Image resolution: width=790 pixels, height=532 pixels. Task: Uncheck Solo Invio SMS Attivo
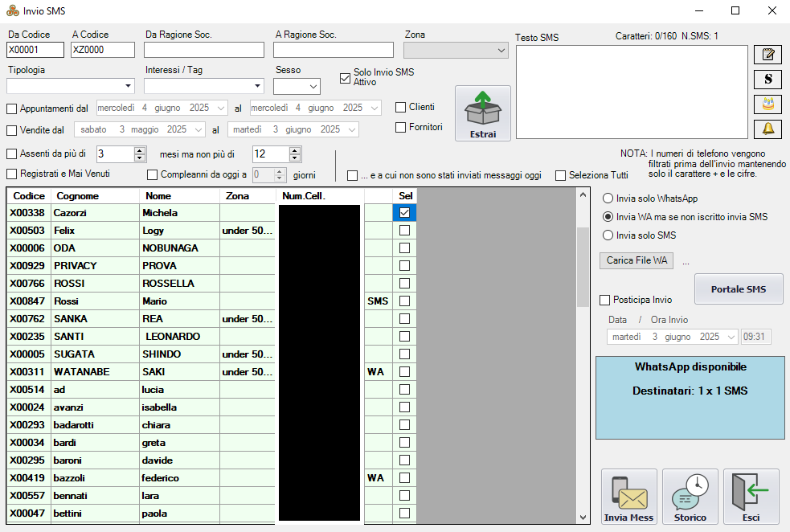pyautogui.click(x=346, y=78)
